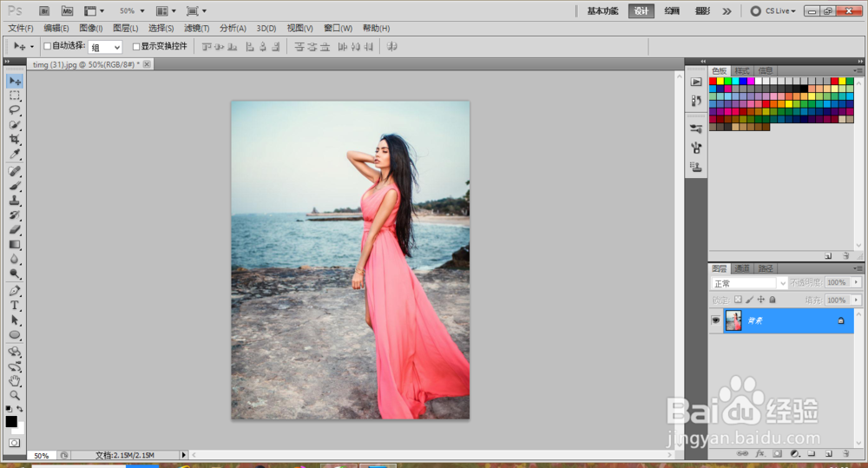Image resolution: width=868 pixels, height=468 pixels.
Task: Click the foreground color swatch
Action: [x=11, y=421]
